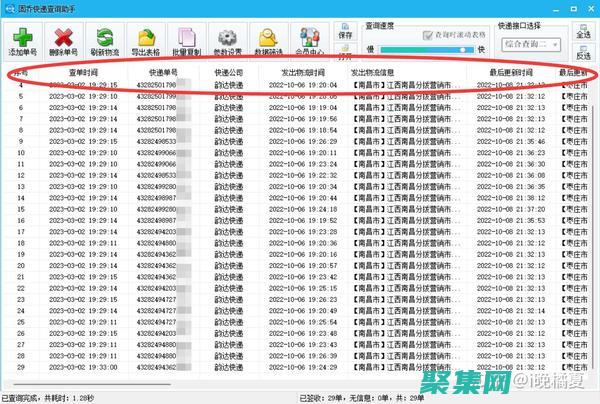Click status text 已签收 29单 summary
The width and height of the screenshot is (600, 404).
362,399
